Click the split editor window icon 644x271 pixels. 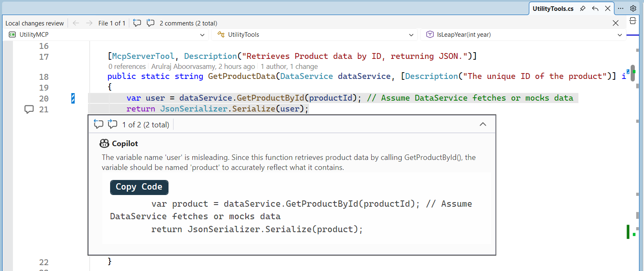pyautogui.click(x=633, y=21)
